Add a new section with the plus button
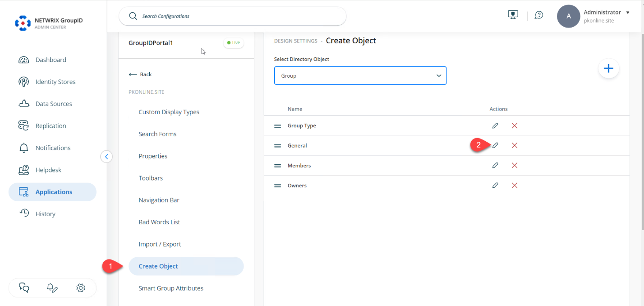 pos(608,68)
